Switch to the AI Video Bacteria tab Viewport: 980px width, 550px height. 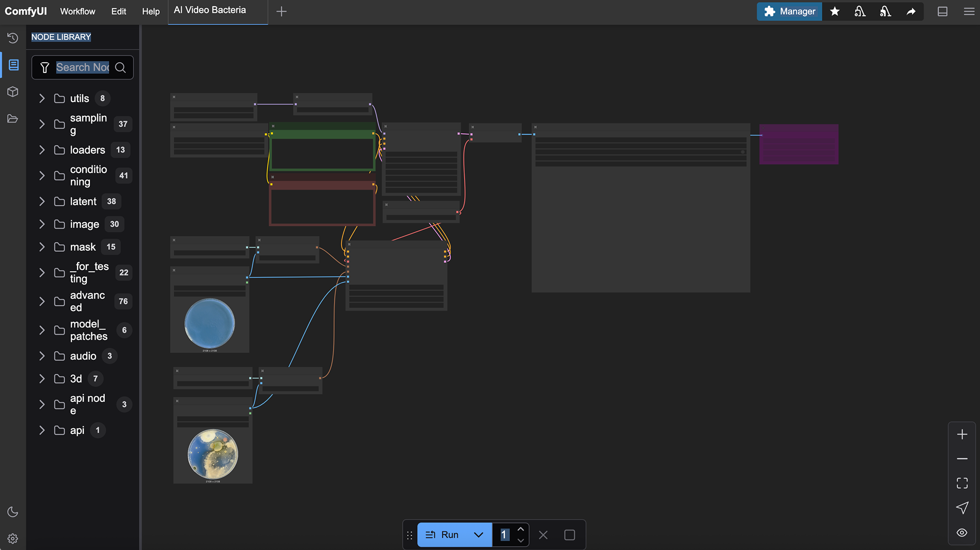210,10
